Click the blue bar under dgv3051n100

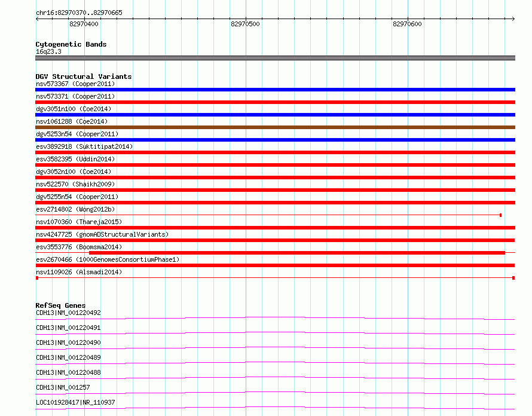pyautogui.click(x=275, y=115)
